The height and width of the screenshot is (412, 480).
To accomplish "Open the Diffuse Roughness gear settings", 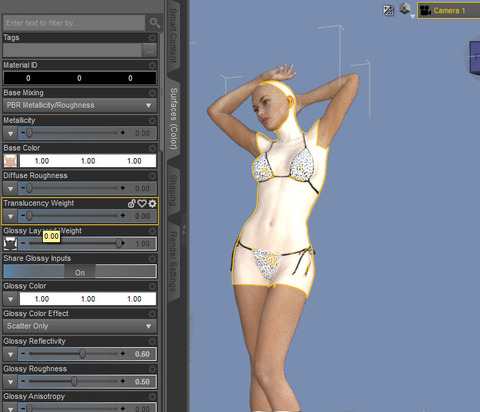I will coord(152,176).
